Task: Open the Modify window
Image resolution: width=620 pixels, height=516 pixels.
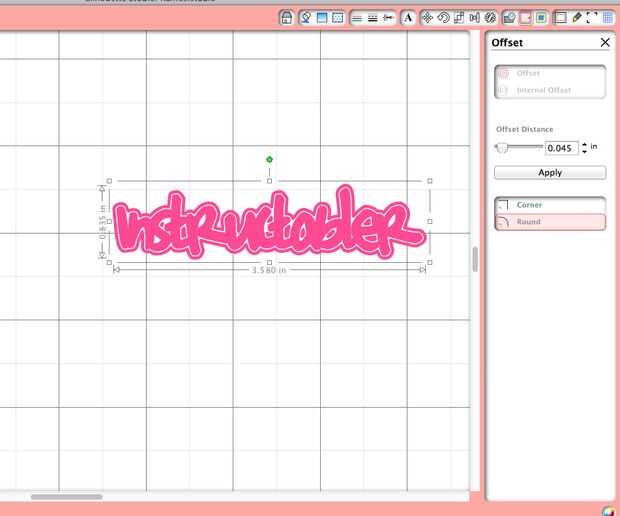Action: pyautogui.click(x=510, y=18)
